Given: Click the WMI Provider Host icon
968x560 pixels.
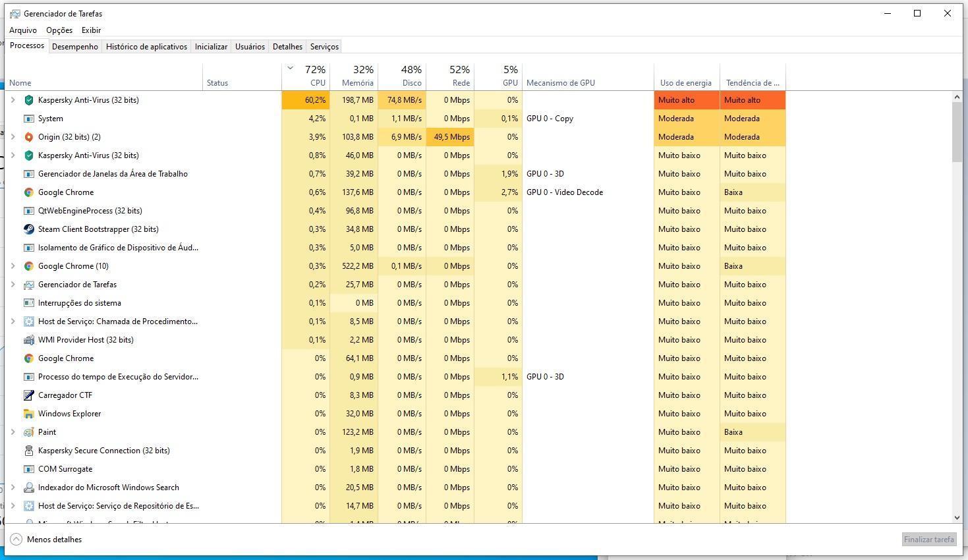Looking at the screenshot, I should (x=28, y=340).
